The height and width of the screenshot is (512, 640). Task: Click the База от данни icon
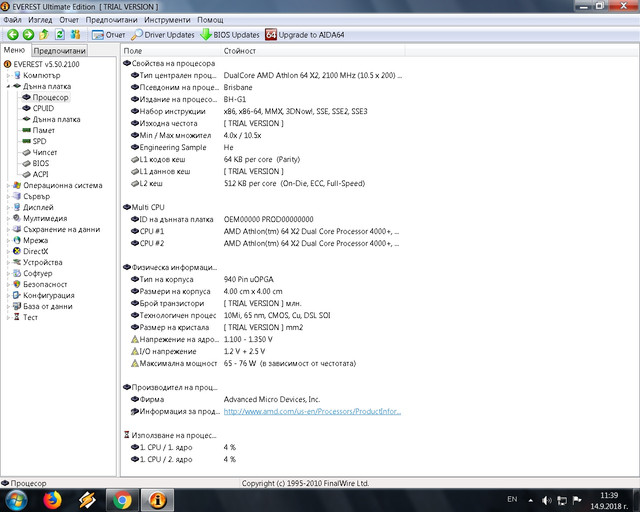[17, 306]
